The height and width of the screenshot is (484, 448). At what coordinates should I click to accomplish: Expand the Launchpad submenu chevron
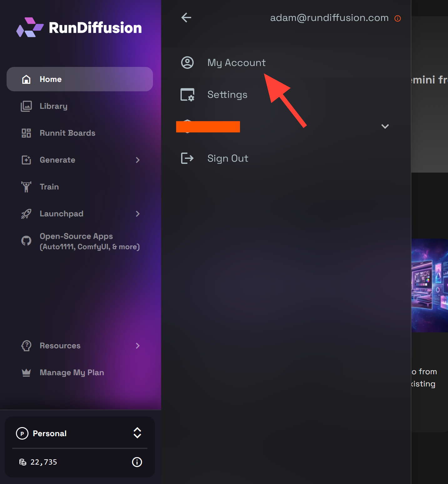pos(138,214)
